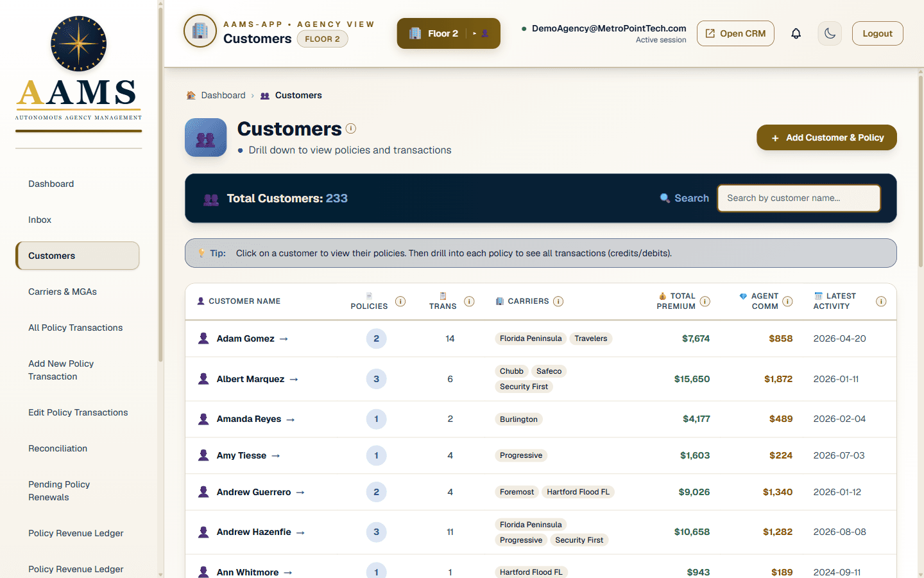924x578 pixels.
Task: Click arrow next to Andrew Guerrero
Action: pyautogui.click(x=300, y=493)
